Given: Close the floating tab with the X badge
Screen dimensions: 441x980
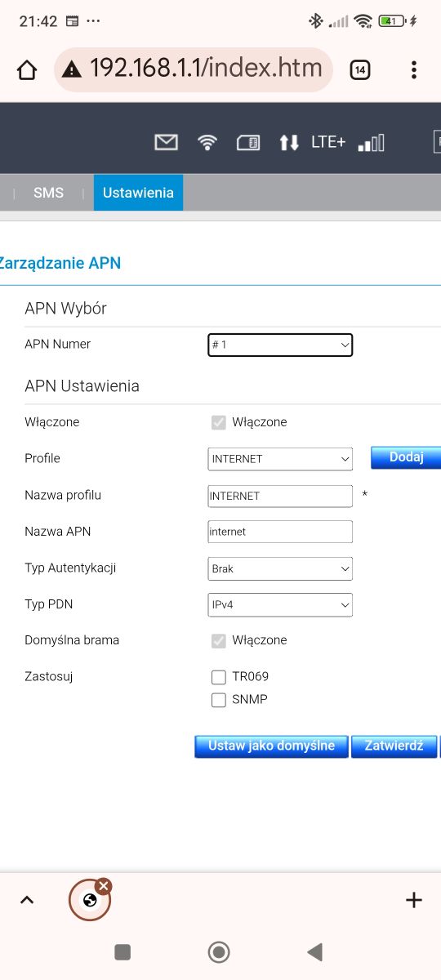Looking at the screenshot, I should (x=103, y=886).
